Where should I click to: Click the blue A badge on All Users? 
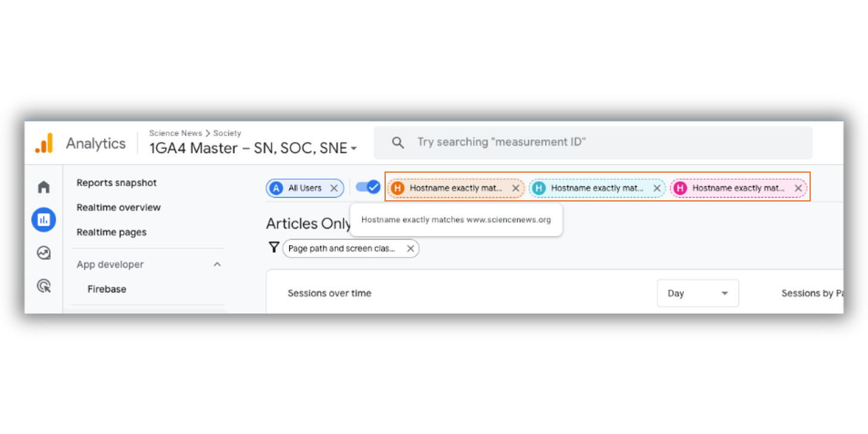click(x=275, y=188)
